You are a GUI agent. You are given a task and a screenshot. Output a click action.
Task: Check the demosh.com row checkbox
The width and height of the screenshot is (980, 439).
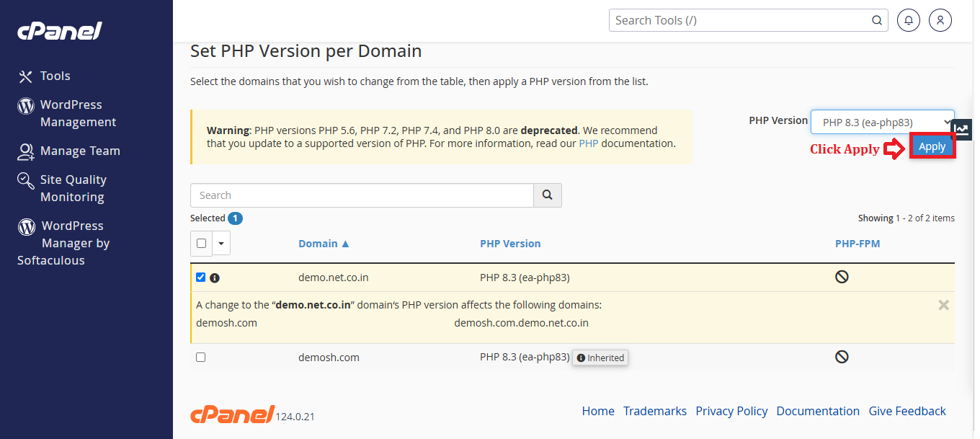(201, 357)
